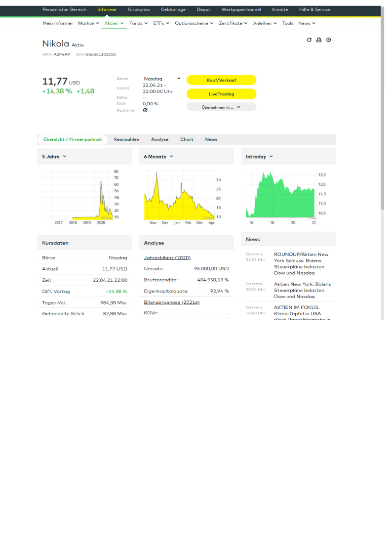This screenshot has height=555, width=392.
Task: Open the Übernehmen in dropdown
Action: [221, 107]
